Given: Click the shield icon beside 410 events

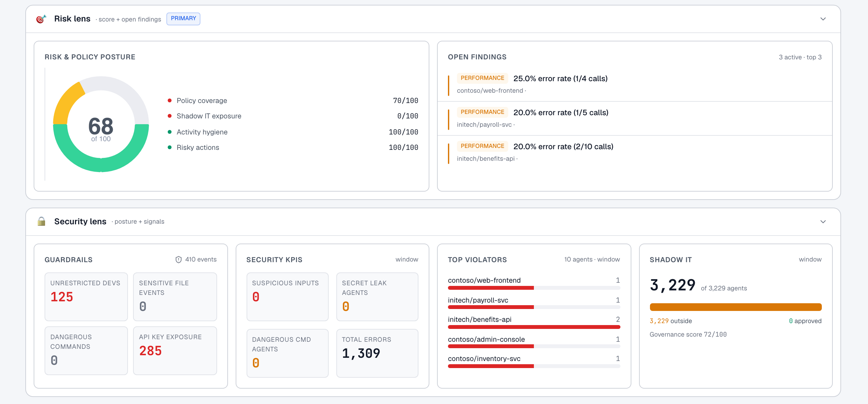Looking at the screenshot, I should click(x=179, y=259).
